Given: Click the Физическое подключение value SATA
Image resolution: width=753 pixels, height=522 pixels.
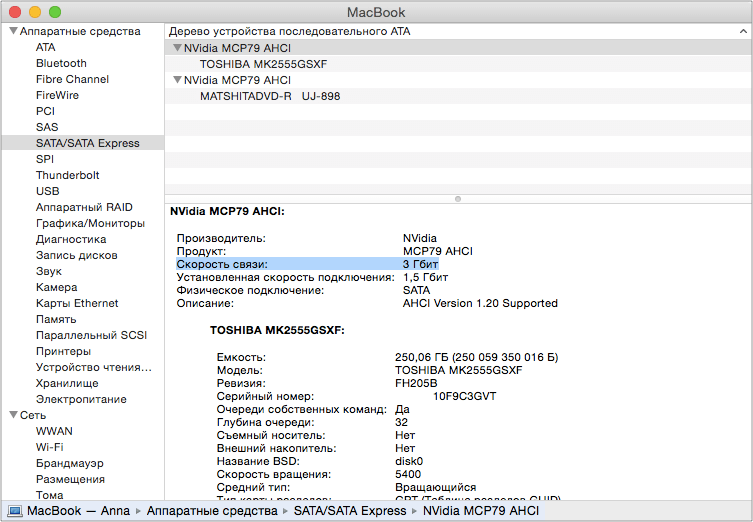Looking at the screenshot, I should [416, 291].
